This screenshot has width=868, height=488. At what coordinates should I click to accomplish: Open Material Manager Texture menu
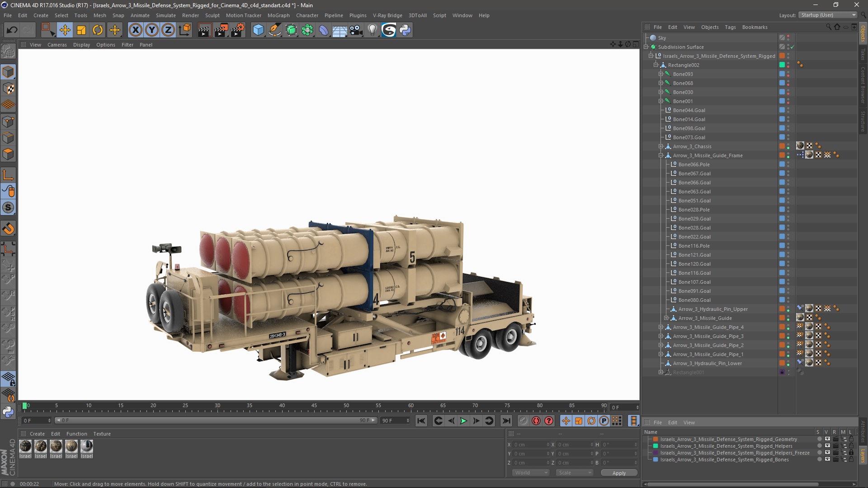pos(102,434)
